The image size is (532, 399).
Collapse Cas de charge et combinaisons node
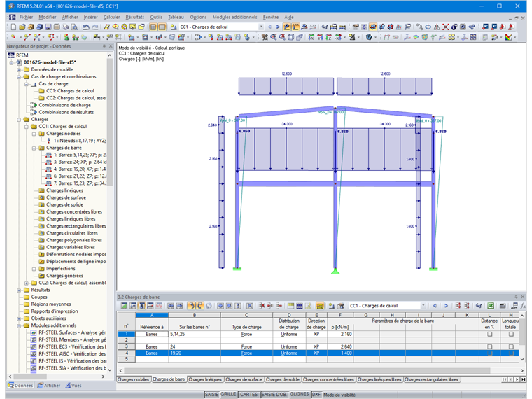pos(19,77)
